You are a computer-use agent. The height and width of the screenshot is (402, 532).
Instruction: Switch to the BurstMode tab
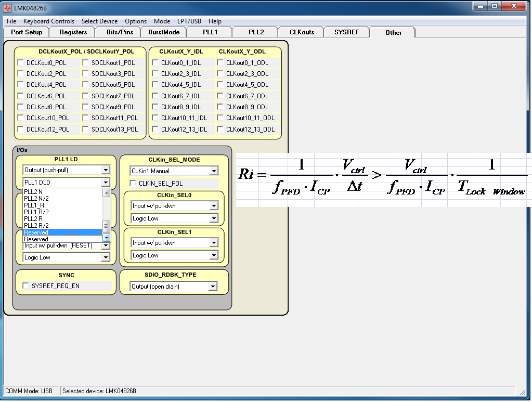[164, 32]
